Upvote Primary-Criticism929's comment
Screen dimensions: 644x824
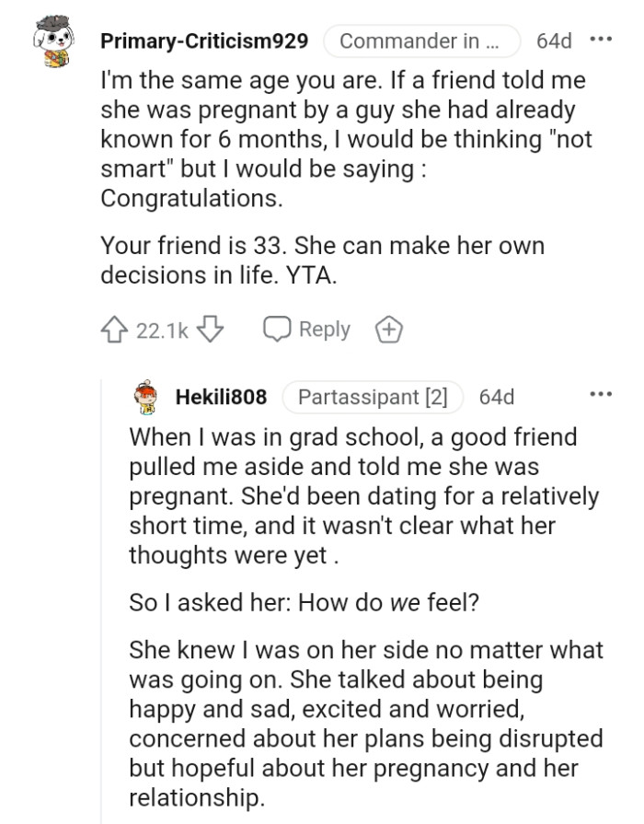[116, 329]
